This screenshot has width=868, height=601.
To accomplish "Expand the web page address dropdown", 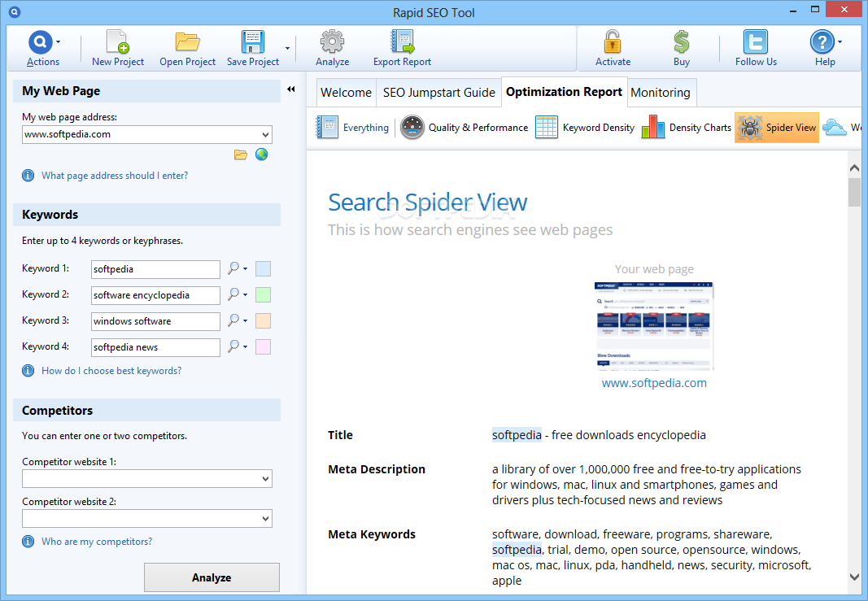I will (x=266, y=134).
